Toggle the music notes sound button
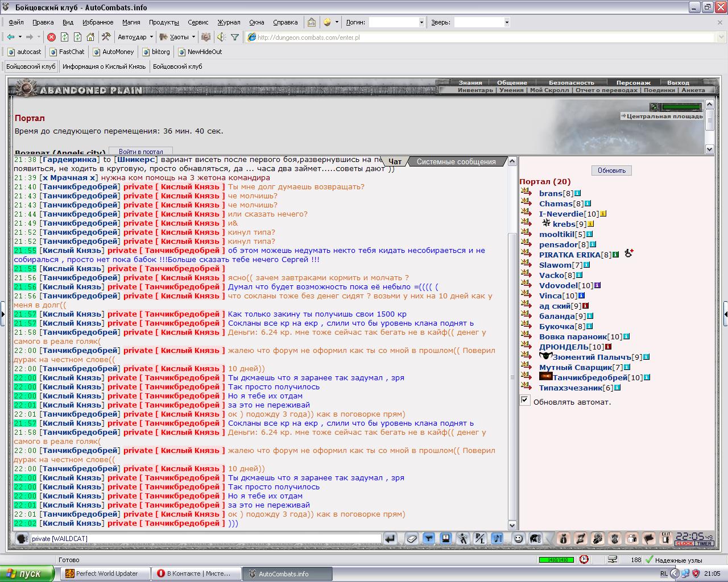The height and width of the screenshot is (582, 728). [497, 538]
